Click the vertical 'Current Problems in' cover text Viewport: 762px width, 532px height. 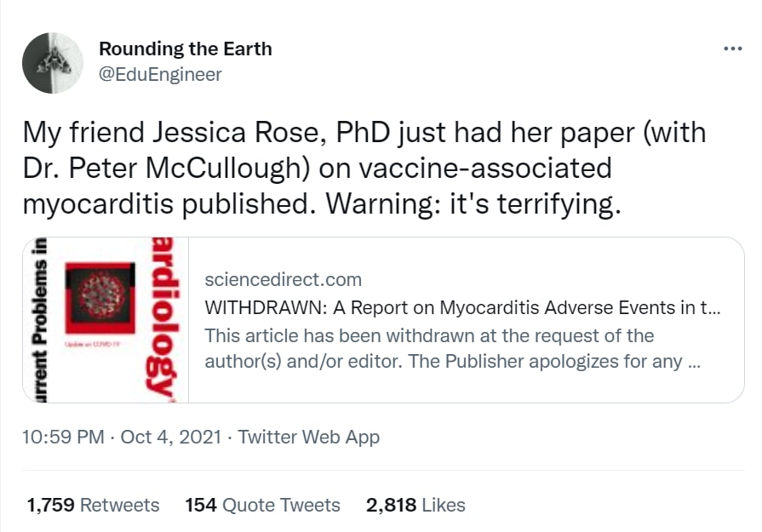point(40,320)
